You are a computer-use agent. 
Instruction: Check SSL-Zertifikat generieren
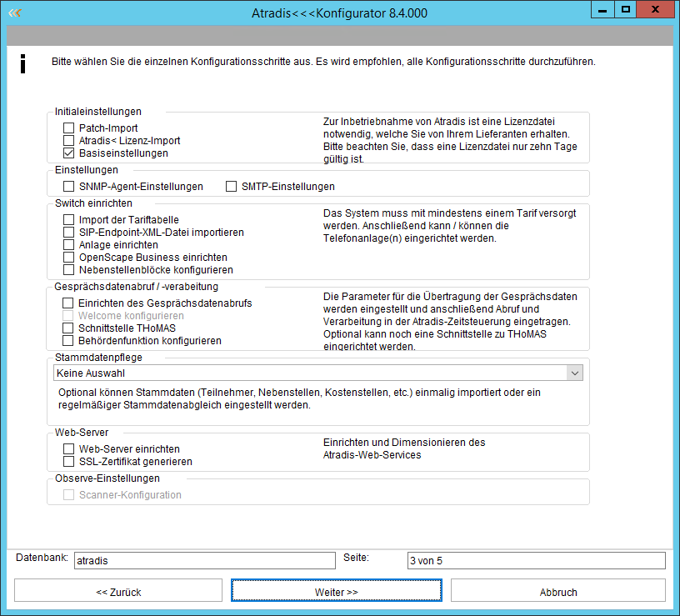click(68, 462)
